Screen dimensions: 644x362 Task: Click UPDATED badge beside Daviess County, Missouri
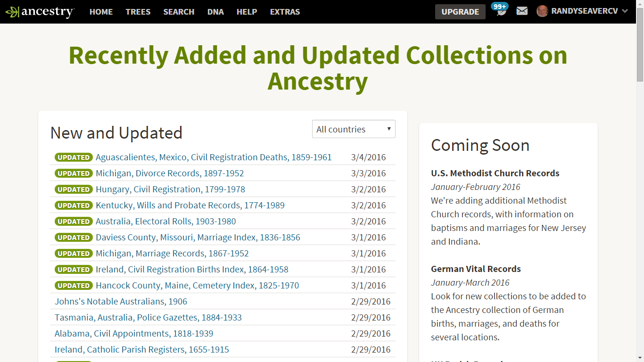(x=73, y=238)
